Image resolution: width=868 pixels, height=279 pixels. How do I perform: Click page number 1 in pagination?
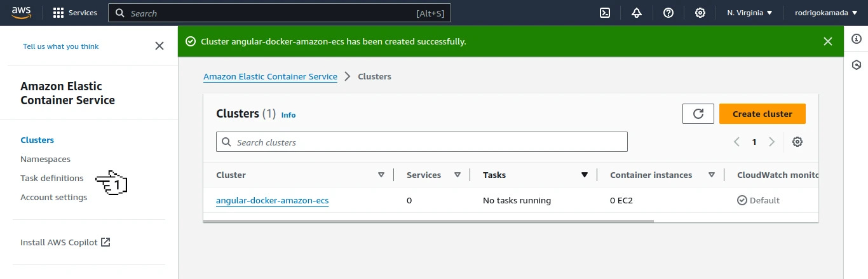pyautogui.click(x=754, y=142)
